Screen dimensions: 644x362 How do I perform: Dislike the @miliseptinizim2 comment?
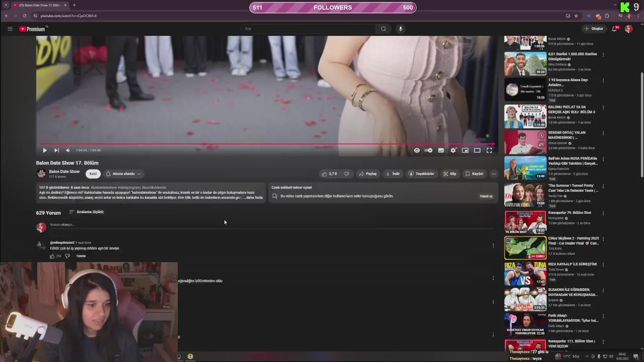click(x=67, y=256)
